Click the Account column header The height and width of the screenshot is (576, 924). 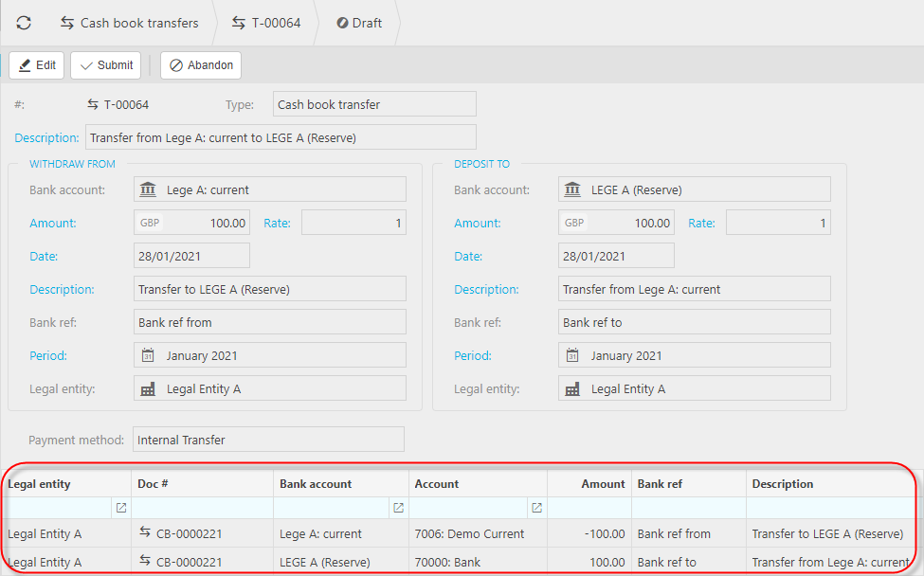[478, 483]
